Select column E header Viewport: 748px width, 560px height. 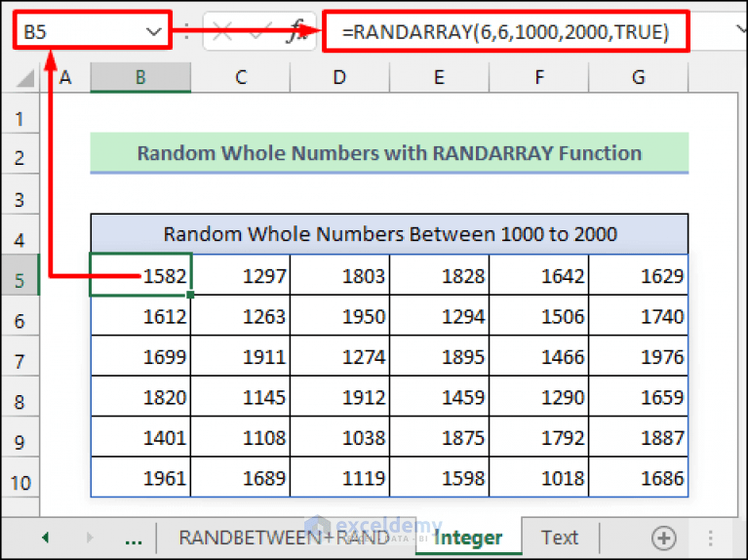pos(440,77)
